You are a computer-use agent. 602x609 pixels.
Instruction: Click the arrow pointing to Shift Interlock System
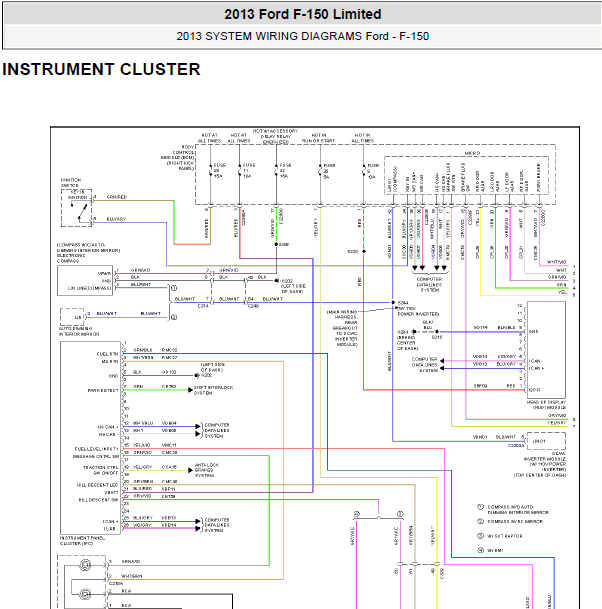(190, 390)
